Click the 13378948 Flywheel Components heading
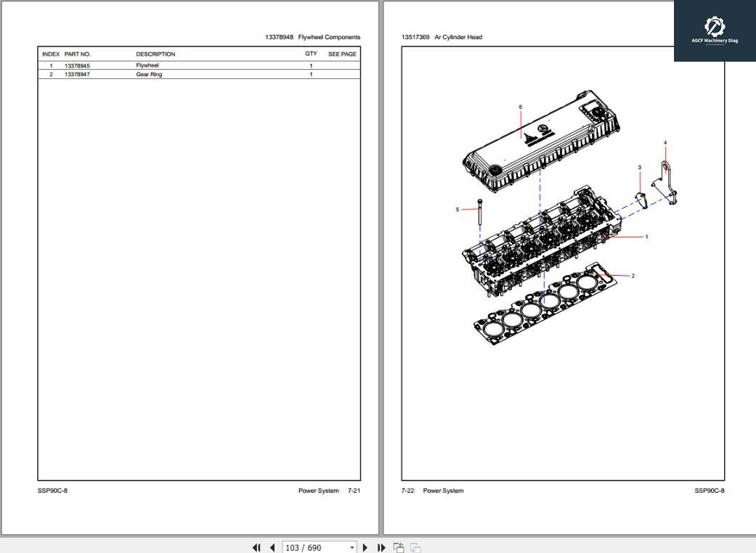 coord(313,36)
